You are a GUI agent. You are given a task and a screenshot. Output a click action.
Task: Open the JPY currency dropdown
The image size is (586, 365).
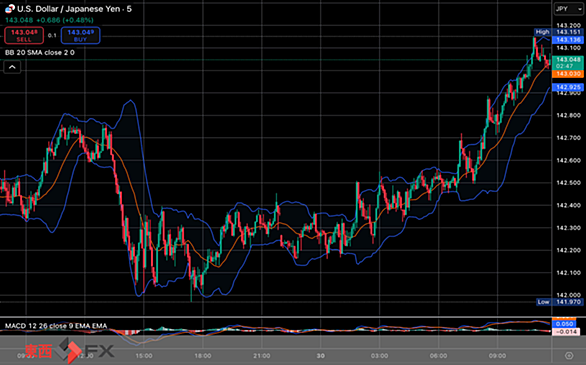pos(568,9)
